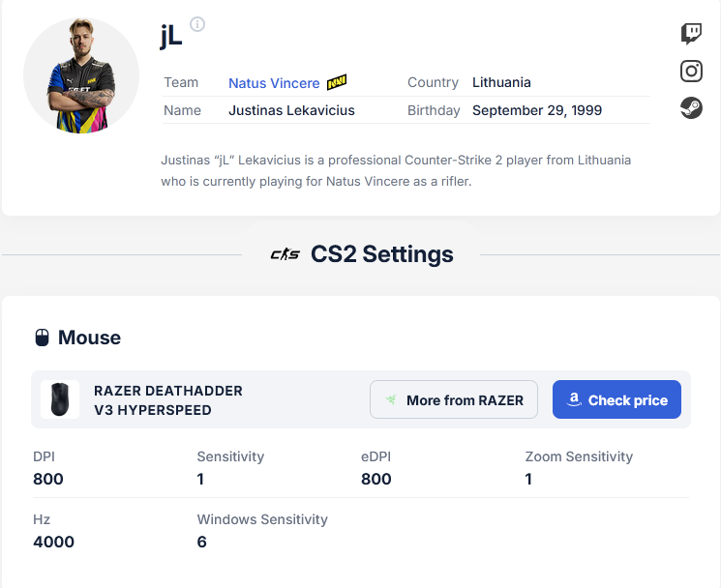Open the Natus Vincere team link
The height and width of the screenshot is (588, 721).
[x=274, y=83]
